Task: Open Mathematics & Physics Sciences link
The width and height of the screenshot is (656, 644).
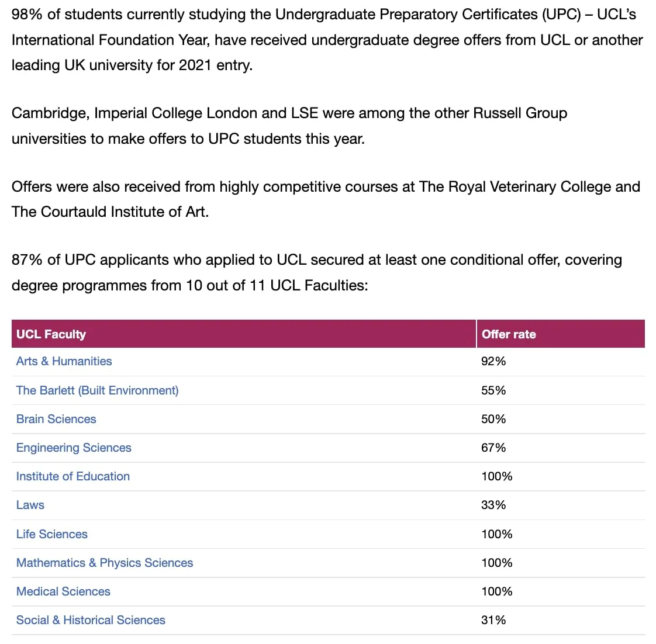Action: coord(105,563)
